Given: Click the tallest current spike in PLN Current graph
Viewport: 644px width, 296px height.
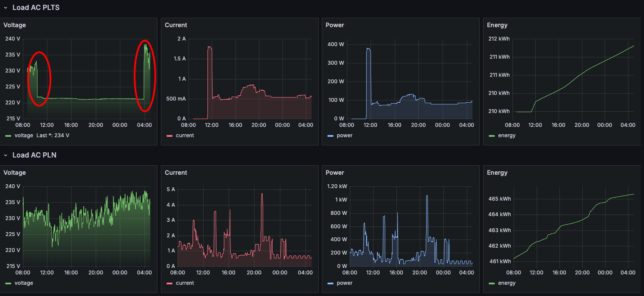Looking at the screenshot, I should tap(262, 194).
